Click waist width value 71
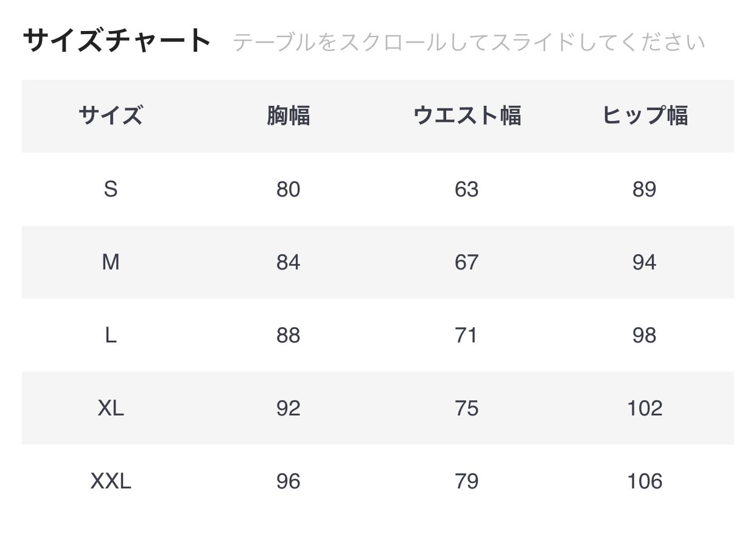Screen dimensions: 756x559 (466, 335)
